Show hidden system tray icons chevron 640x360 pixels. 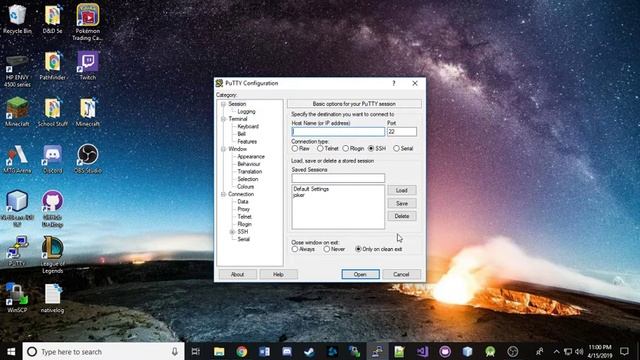(x=556, y=351)
